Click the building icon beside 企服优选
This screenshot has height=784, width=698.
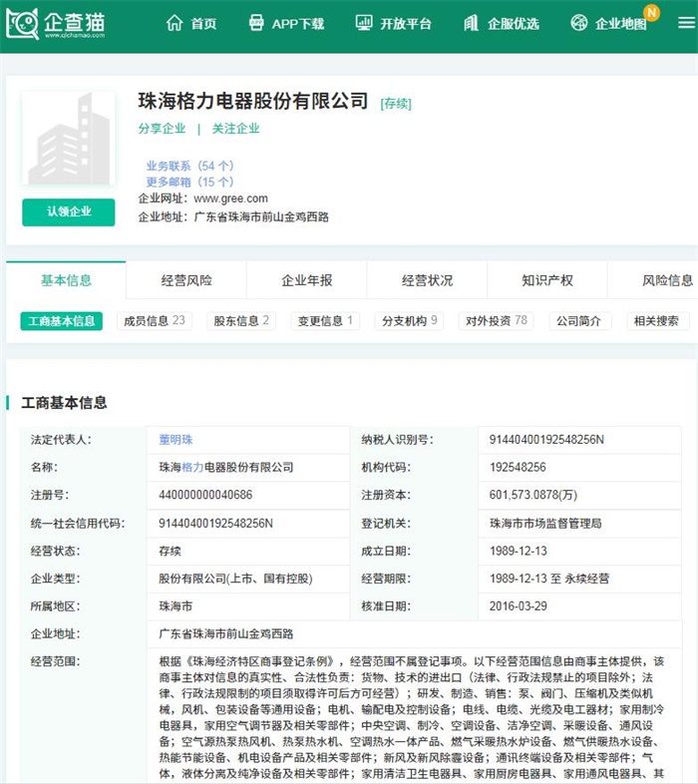pos(471,23)
